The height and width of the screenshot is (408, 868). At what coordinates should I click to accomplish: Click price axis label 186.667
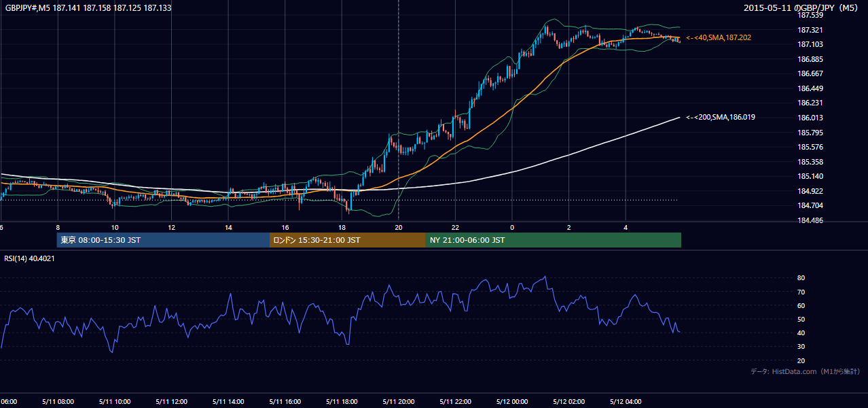pos(810,73)
